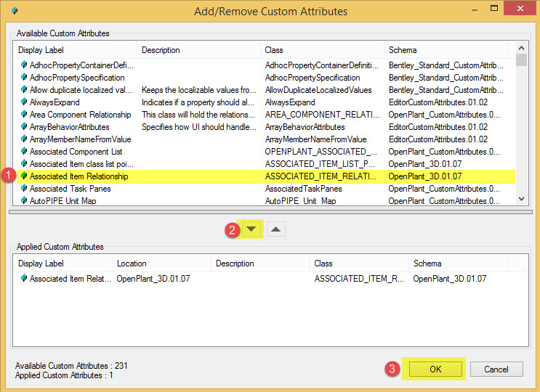Select Associated Item Relationship in available list
The width and height of the screenshot is (540, 392).
(x=78, y=176)
